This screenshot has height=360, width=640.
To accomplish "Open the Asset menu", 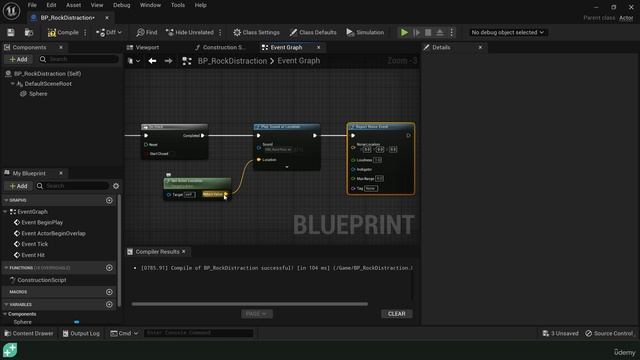I will (73, 5).
